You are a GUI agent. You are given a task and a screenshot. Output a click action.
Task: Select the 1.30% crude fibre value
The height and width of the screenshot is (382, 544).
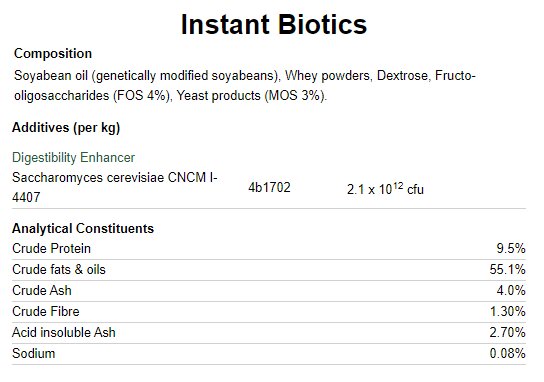(507, 312)
